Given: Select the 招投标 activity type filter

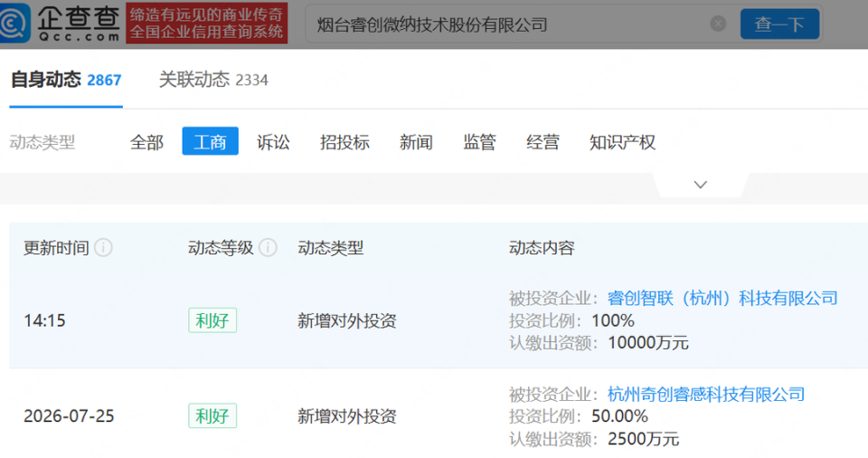Looking at the screenshot, I should tap(344, 142).
